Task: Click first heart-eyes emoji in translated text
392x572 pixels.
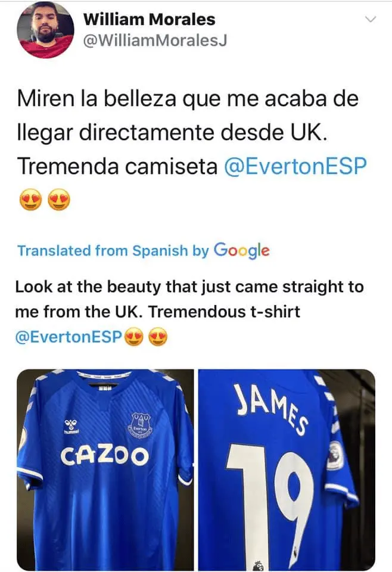Action: click(x=135, y=337)
